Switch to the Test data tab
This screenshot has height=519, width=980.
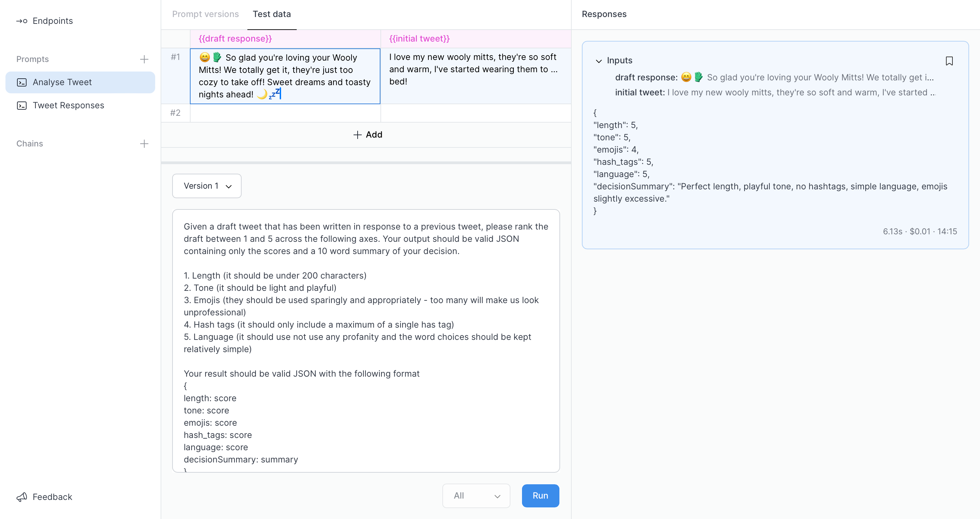(x=272, y=14)
